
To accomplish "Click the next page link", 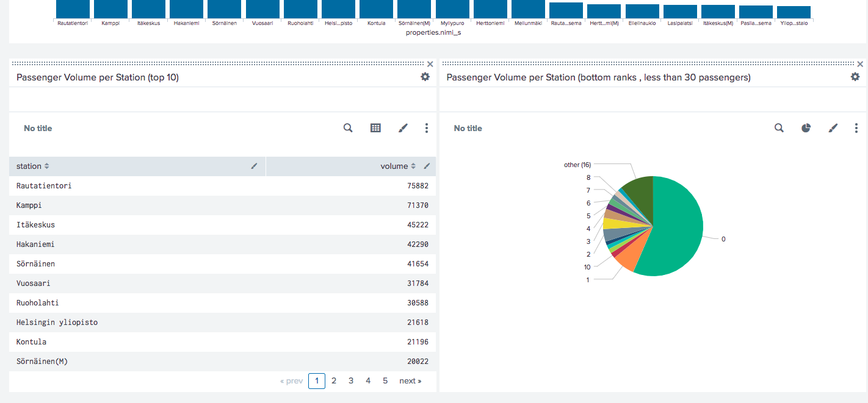I will [x=410, y=380].
